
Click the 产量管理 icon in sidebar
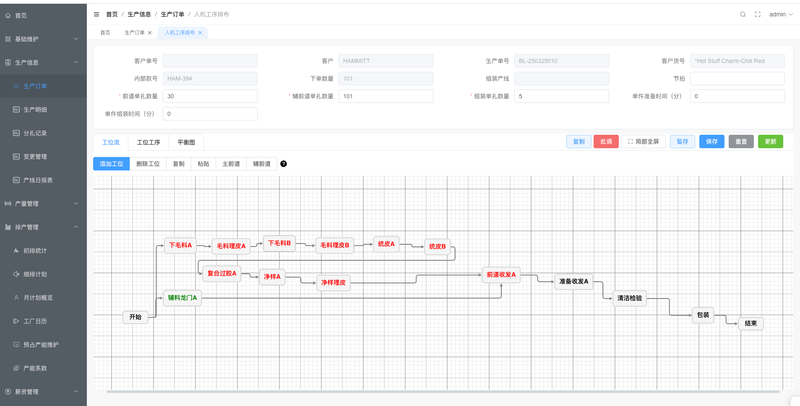(8, 204)
